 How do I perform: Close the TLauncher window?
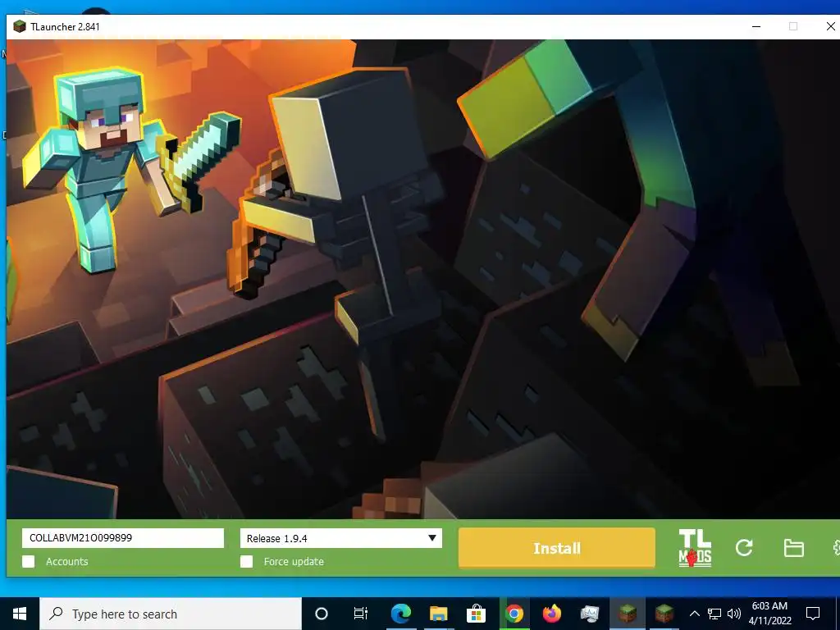pyautogui.click(x=830, y=26)
